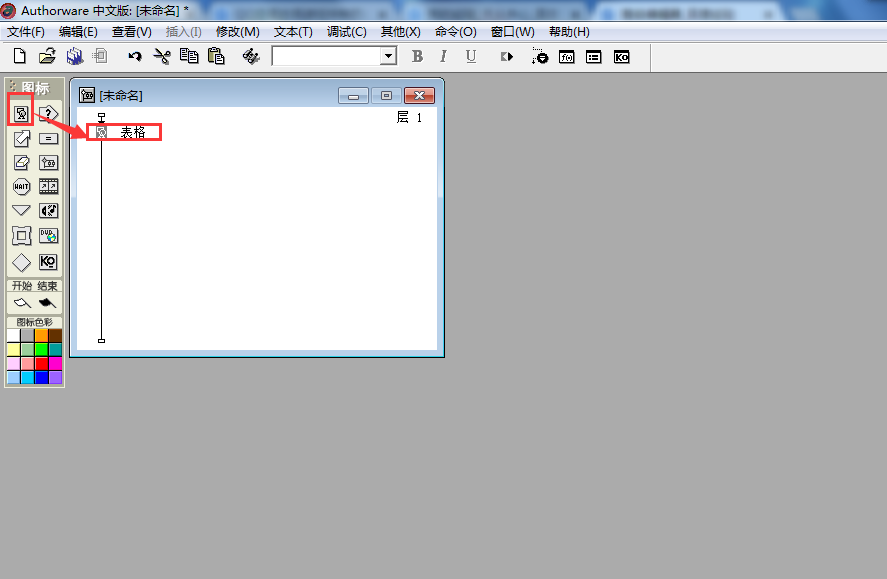Open the 编辑(E) menu

click(78, 32)
